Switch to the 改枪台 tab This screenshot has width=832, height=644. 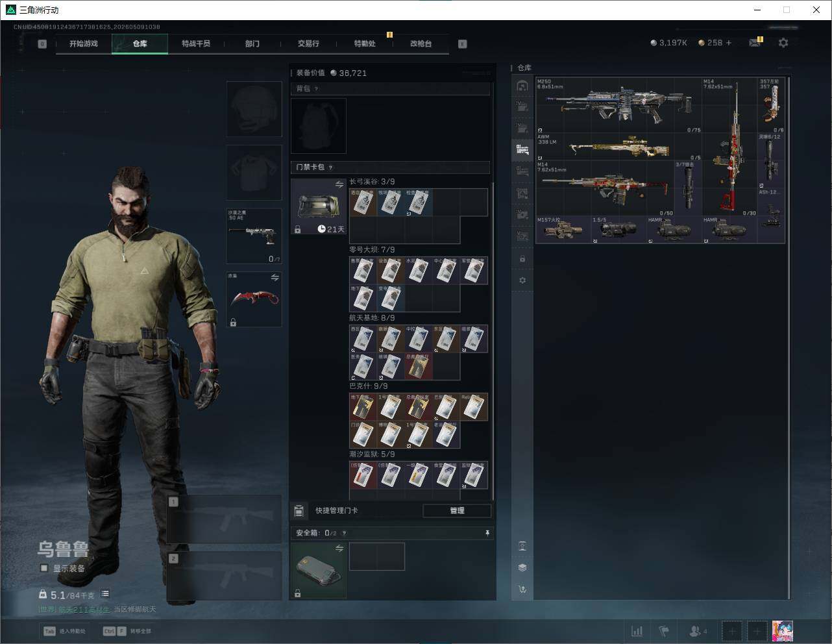[x=421, y=43]
